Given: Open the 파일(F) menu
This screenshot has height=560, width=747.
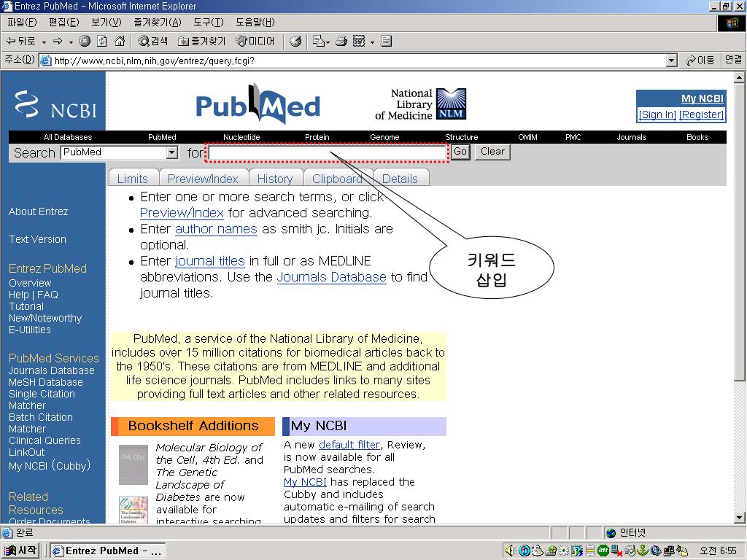Looking at the screenshot, I should click(x=22, y=23).
